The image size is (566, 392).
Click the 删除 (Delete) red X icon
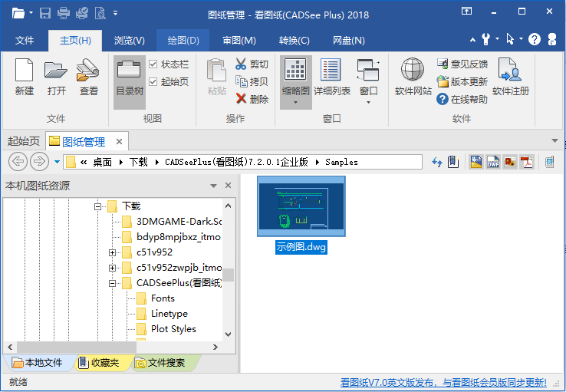(x=241, y=98)
